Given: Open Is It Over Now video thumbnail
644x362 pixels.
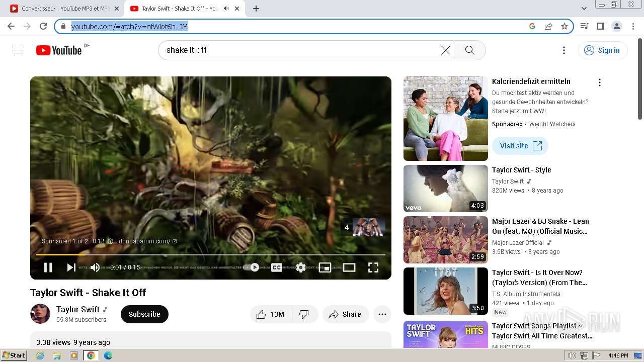Looking at the screenshot, I should point(446,291).
